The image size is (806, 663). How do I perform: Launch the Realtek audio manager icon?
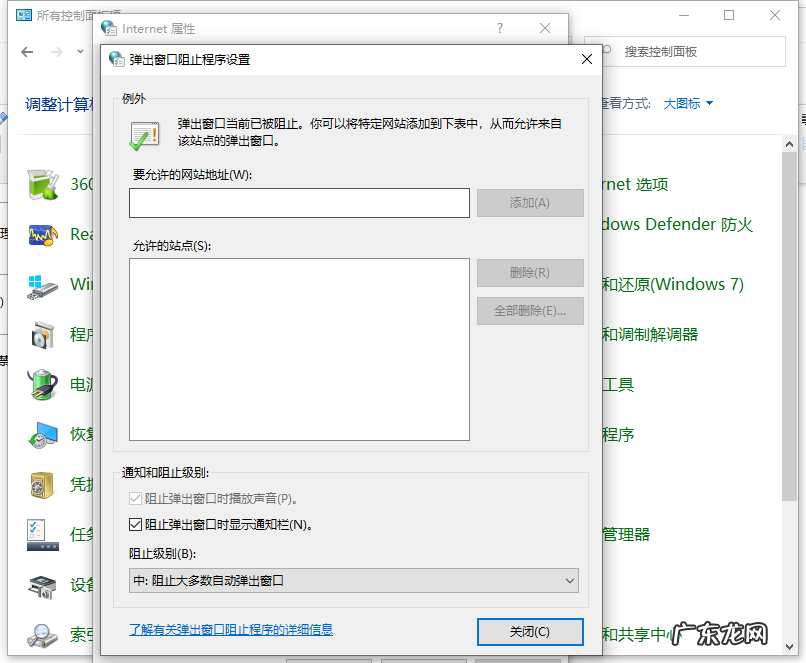pyautogui.click(x=42, y=236)
